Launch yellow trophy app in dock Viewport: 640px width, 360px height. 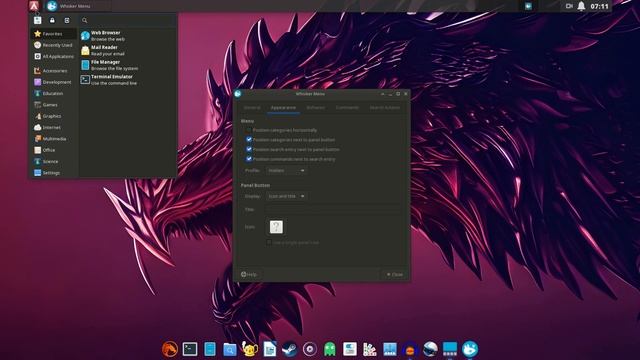250,349
